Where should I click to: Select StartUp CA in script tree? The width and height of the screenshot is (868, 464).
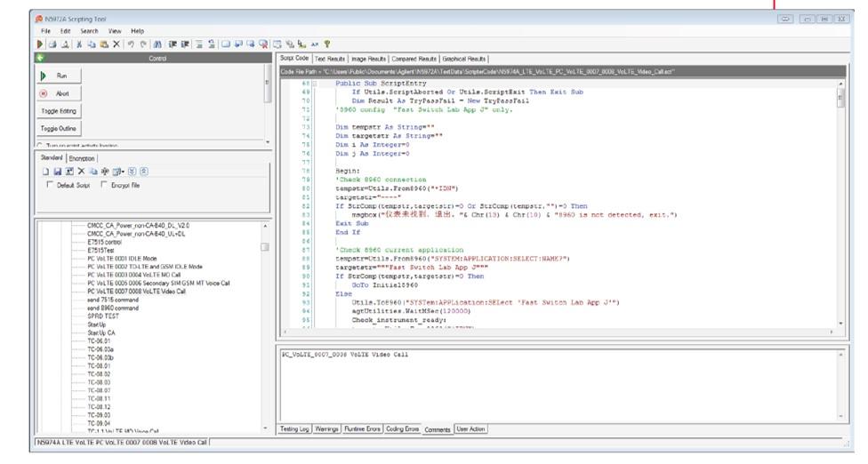tap(101, 333)
